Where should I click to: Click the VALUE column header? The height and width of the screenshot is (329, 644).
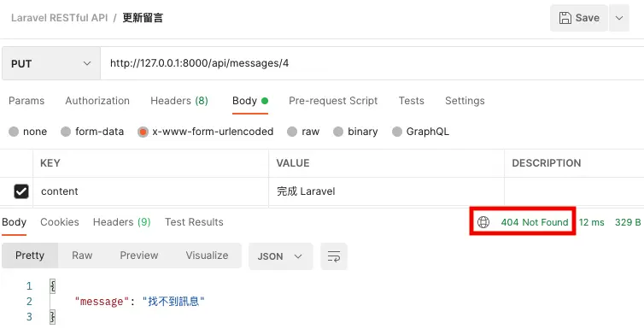pos(386,163)
